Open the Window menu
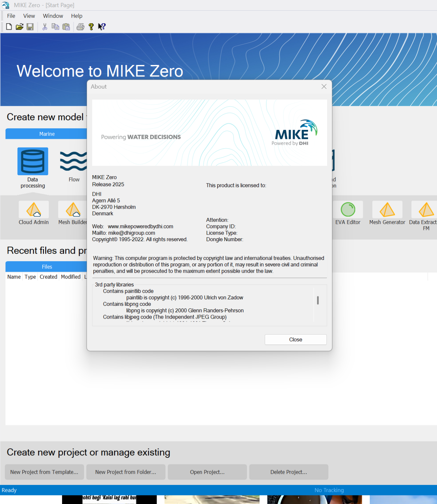The width and height of the screenshot is (437, 504). click(x=53, y=16)
